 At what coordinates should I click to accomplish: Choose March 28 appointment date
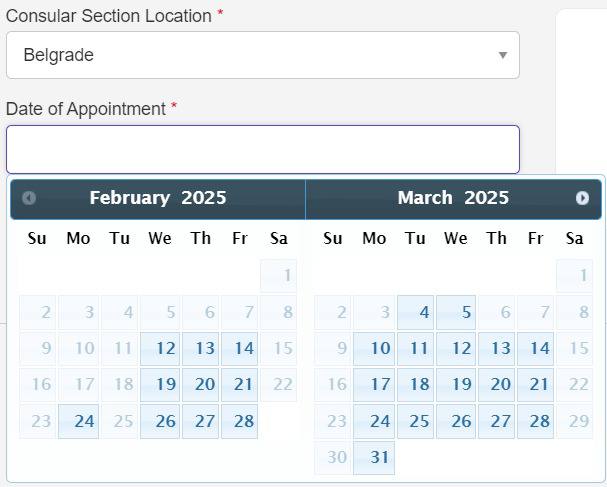pos(535,421)
